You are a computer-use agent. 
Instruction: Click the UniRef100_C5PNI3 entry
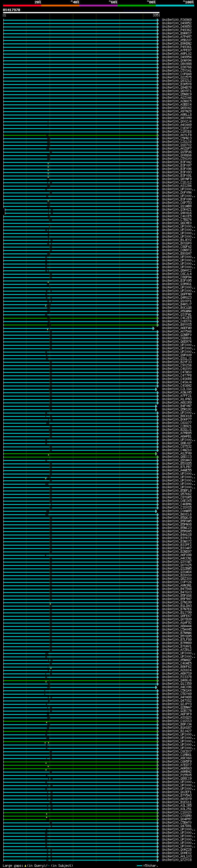[x=177, y=139]
